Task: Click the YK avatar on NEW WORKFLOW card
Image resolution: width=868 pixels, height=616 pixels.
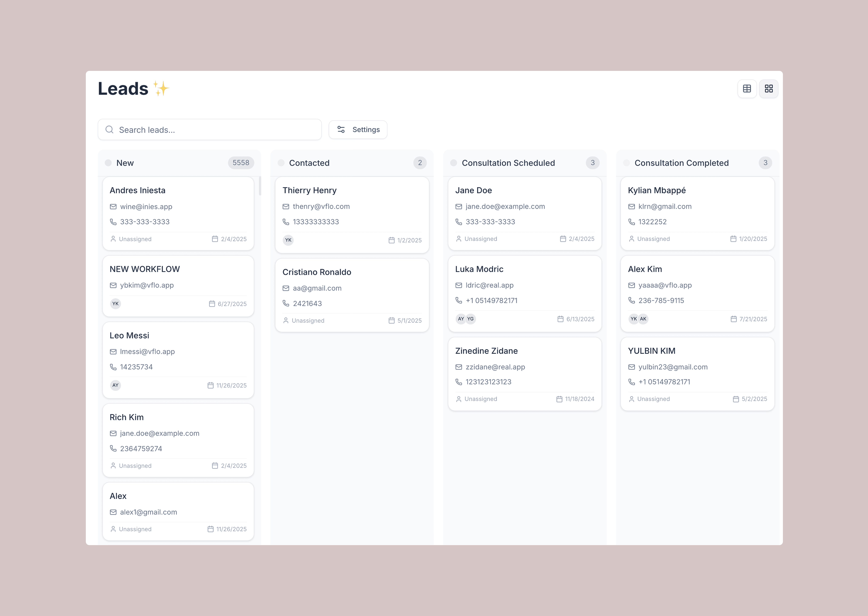Action: 115,303
